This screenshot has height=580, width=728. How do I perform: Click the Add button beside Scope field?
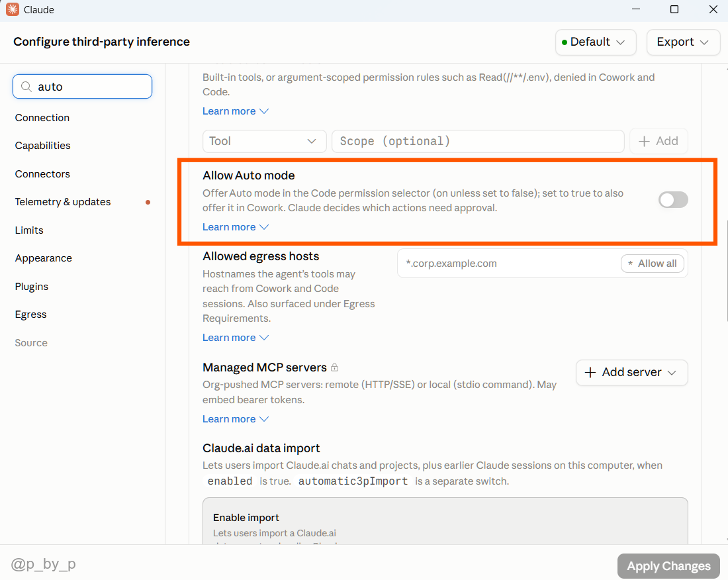point(659,141)
